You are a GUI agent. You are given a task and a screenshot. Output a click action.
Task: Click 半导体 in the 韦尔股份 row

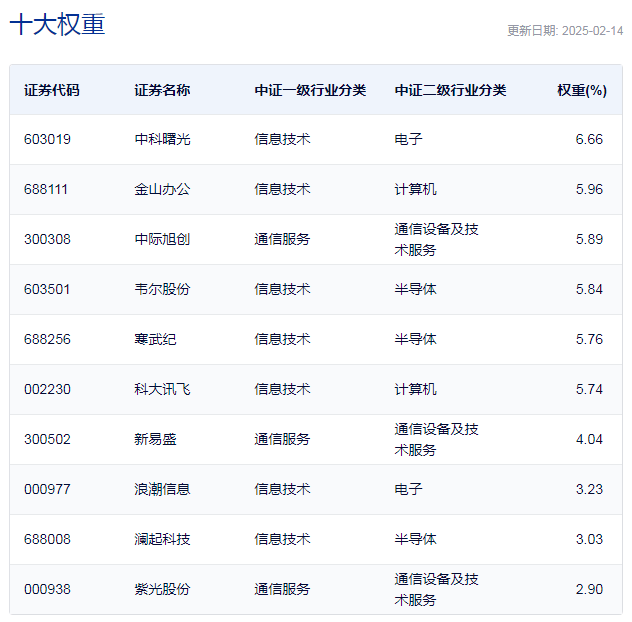tap(416, 289)
